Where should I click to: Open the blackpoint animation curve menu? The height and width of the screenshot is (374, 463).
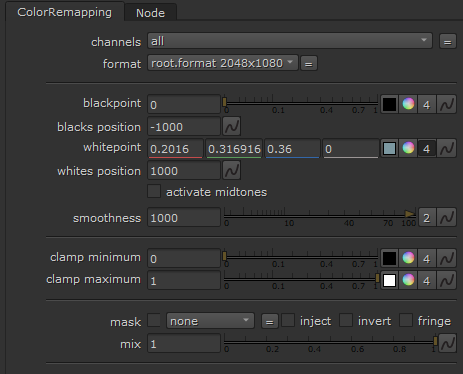click(x=447, y=105)
